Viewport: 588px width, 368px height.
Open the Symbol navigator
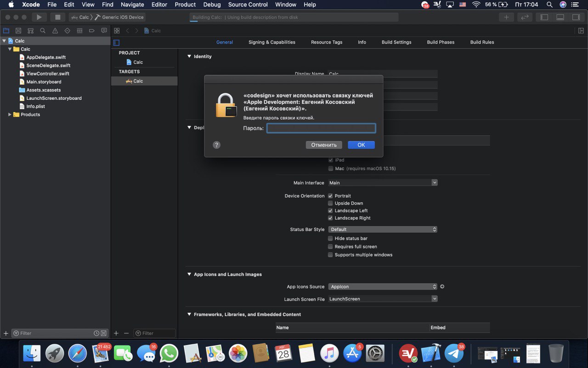tap(31, 31)
